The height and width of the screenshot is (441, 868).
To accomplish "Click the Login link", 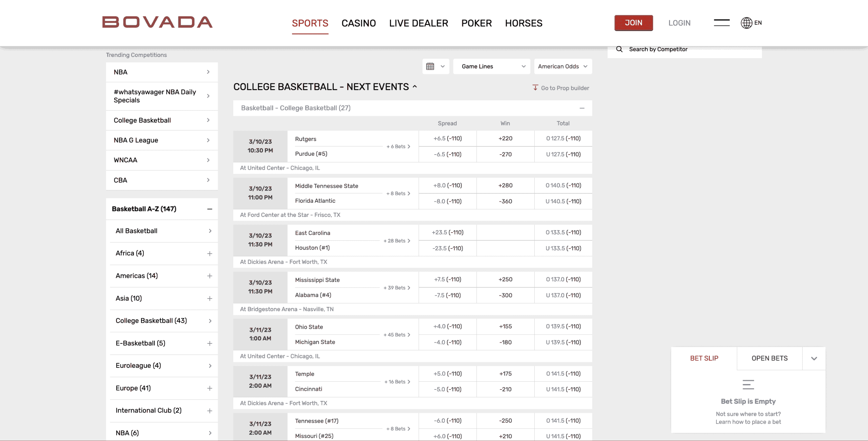I will point(679,23).
